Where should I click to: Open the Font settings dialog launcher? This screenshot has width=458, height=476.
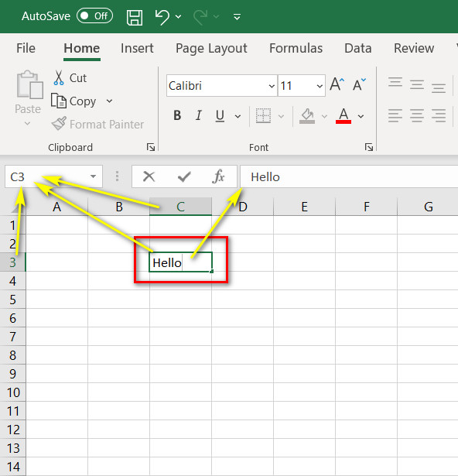[369, 147]
